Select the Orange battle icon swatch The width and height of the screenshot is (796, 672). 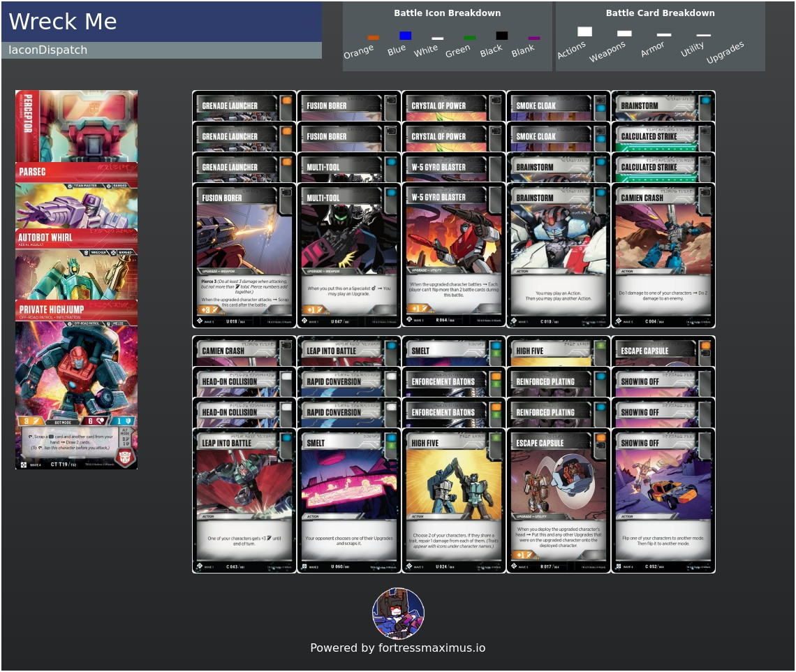(373, 37)
